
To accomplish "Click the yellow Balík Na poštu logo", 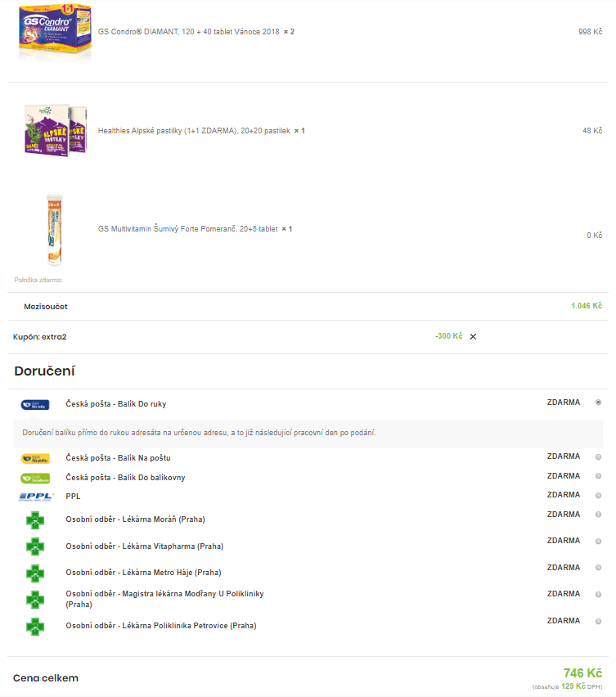I will [35, 458].
